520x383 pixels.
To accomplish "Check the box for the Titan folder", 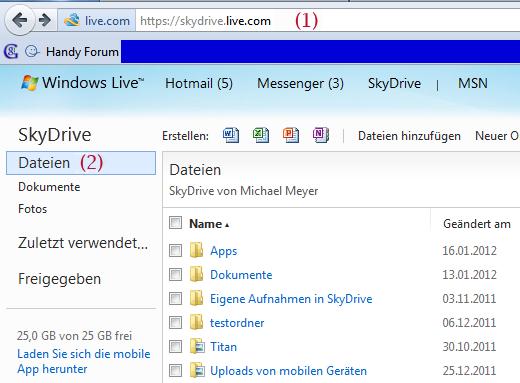I will pos(175,347).
